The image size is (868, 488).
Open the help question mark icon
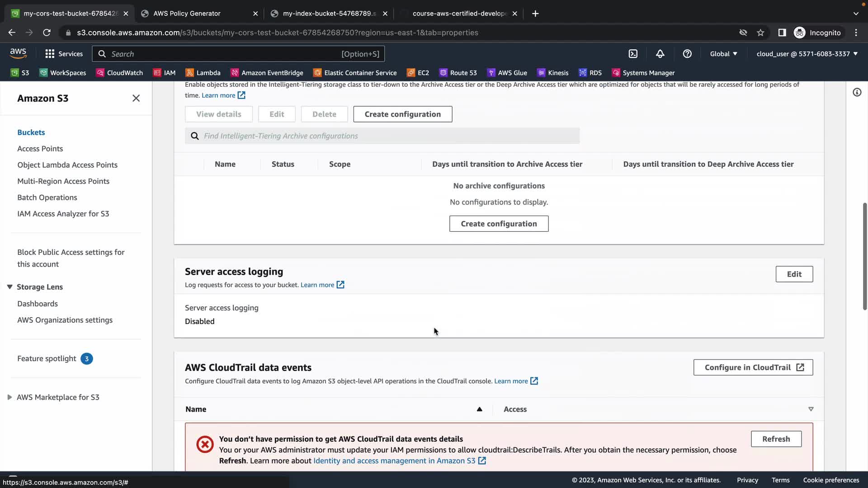pyautogui.click(x=687, y=54)
